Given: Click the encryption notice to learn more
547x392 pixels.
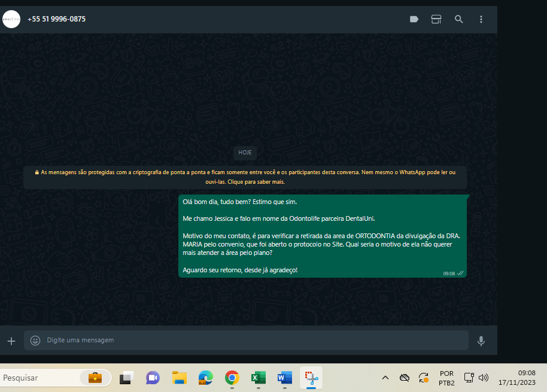Looking at the screenshot, I should tap(245, 177).
